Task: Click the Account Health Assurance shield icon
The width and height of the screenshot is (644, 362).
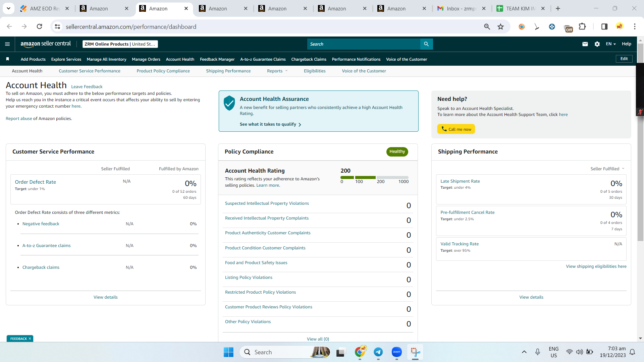Action: [x=229, y=103]
